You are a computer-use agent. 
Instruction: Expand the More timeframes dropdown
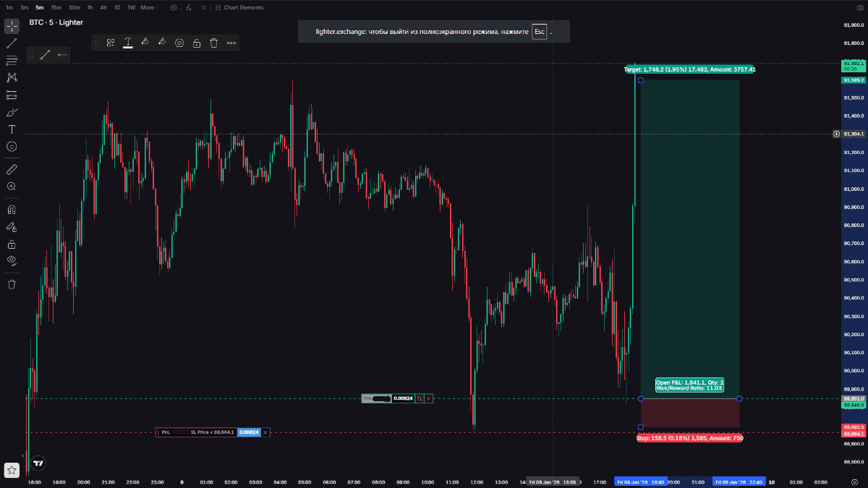[150, 7]
